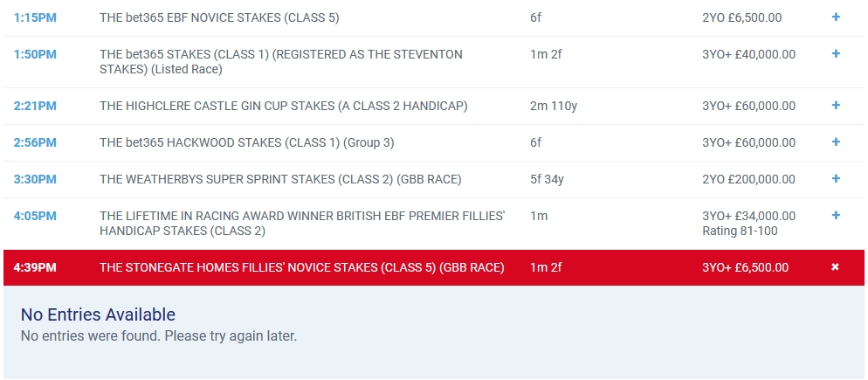
Task: Collapse the Stonegate Homes race with X icon
Action: 836,267
